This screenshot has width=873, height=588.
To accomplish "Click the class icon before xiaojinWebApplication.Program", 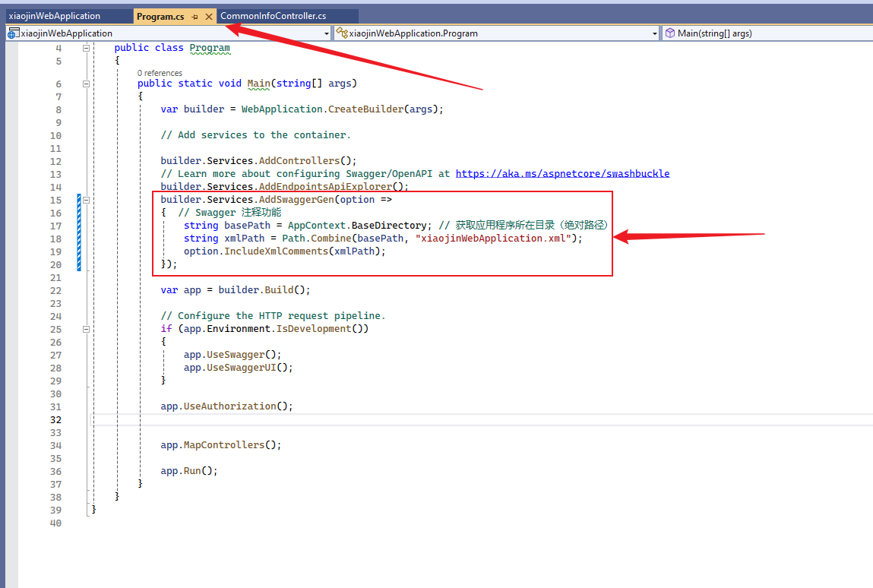I will (343, 33).
